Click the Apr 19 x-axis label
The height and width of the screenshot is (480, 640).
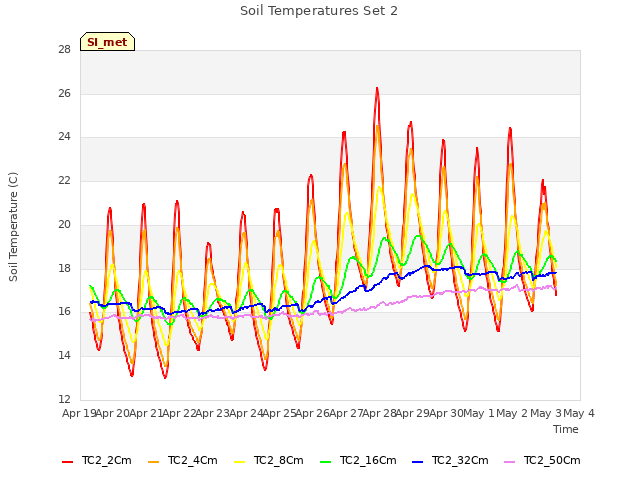click(x=79, y=413)
